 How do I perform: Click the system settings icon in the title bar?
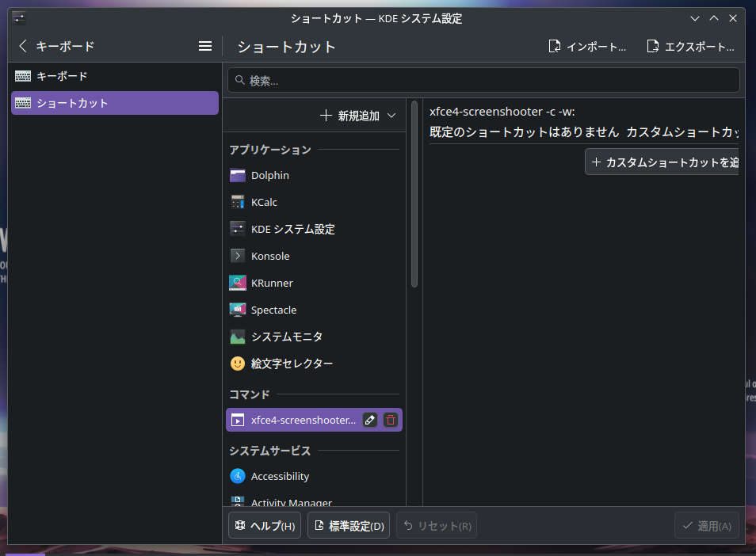coord(19,18)
